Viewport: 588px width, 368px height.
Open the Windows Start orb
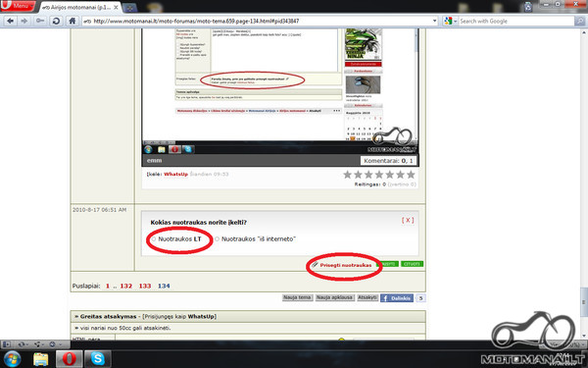tap(12, 359)
